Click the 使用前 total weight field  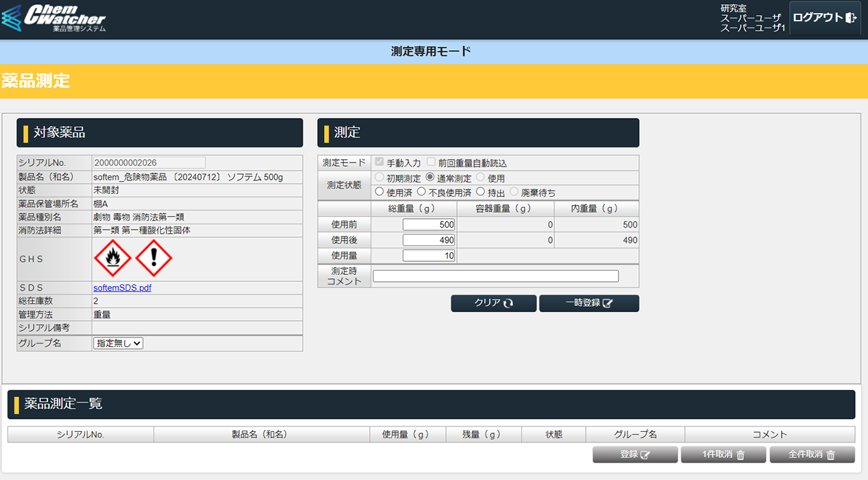coord(429,224)
